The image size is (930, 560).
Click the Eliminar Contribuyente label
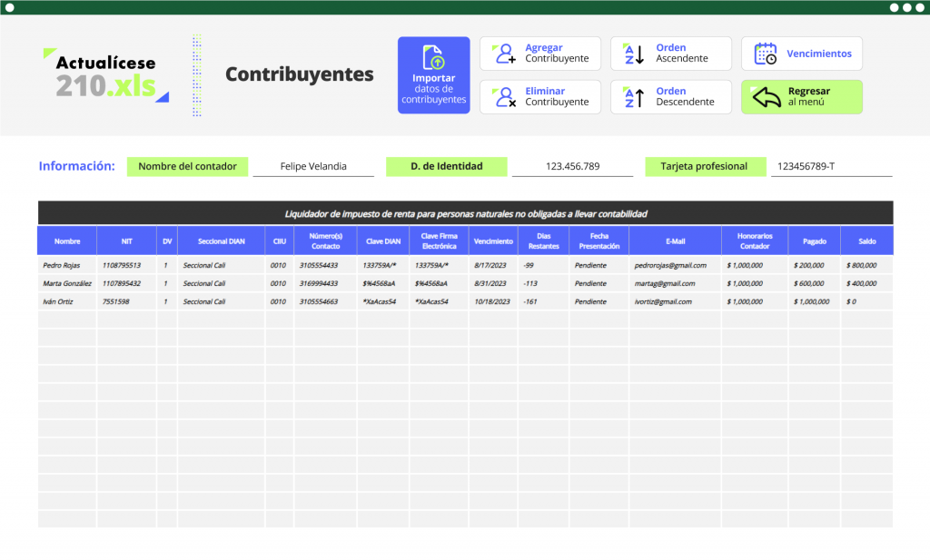pos(557,96)
